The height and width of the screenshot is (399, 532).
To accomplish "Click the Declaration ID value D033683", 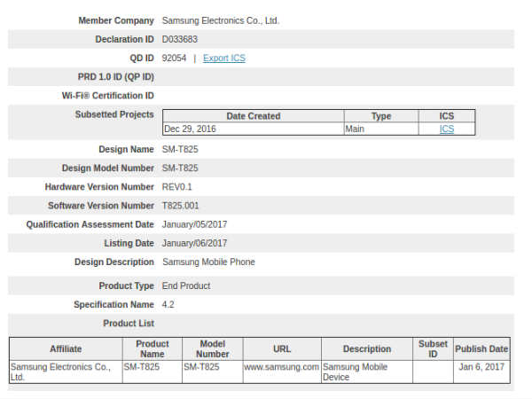I will point(180,39).
